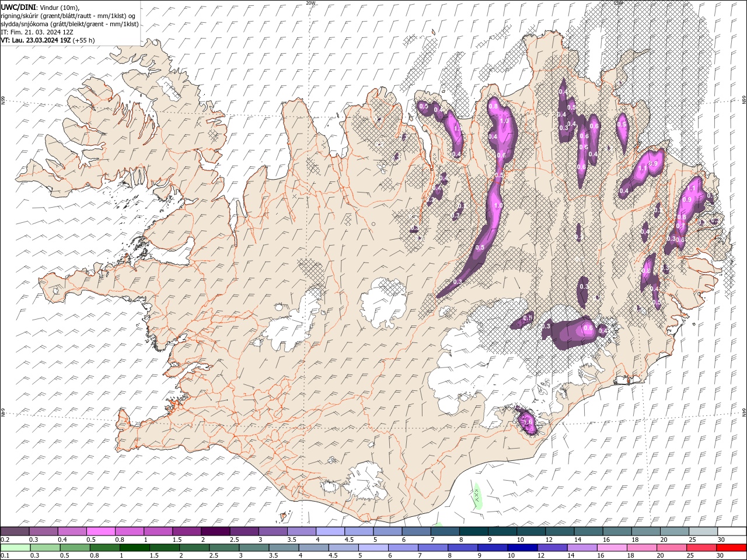Click the 1.6 snowfall value on south coast
747x560 pixels.
pos(528,421)
